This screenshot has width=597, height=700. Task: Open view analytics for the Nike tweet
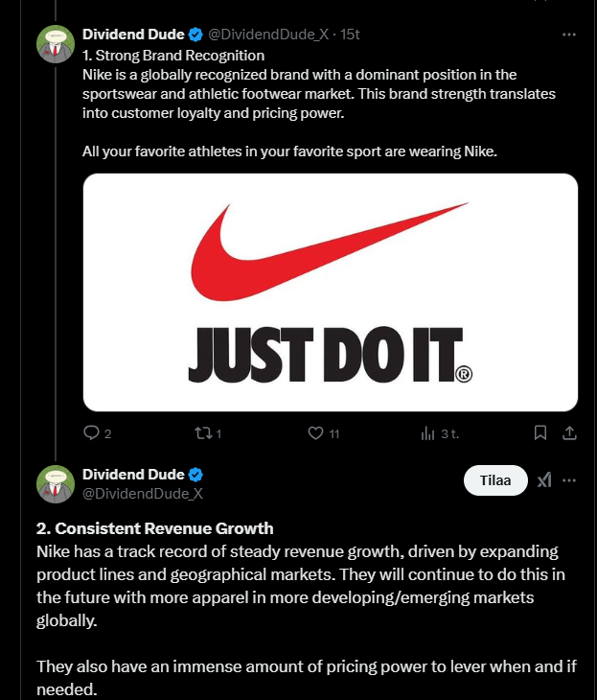[428, 433]
